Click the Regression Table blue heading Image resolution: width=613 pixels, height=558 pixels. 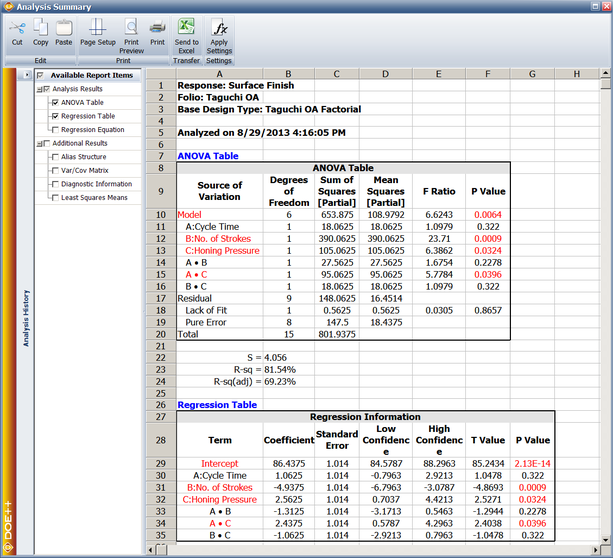217,405
